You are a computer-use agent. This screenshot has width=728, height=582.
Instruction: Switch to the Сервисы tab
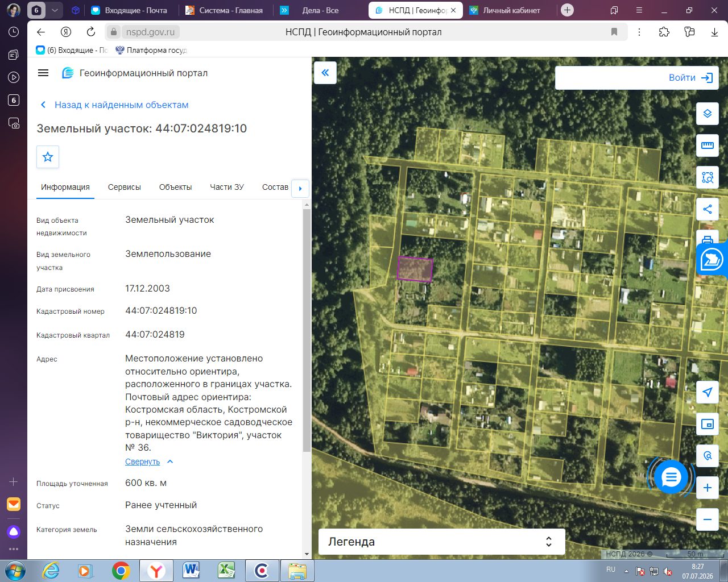tap(125, 188)
